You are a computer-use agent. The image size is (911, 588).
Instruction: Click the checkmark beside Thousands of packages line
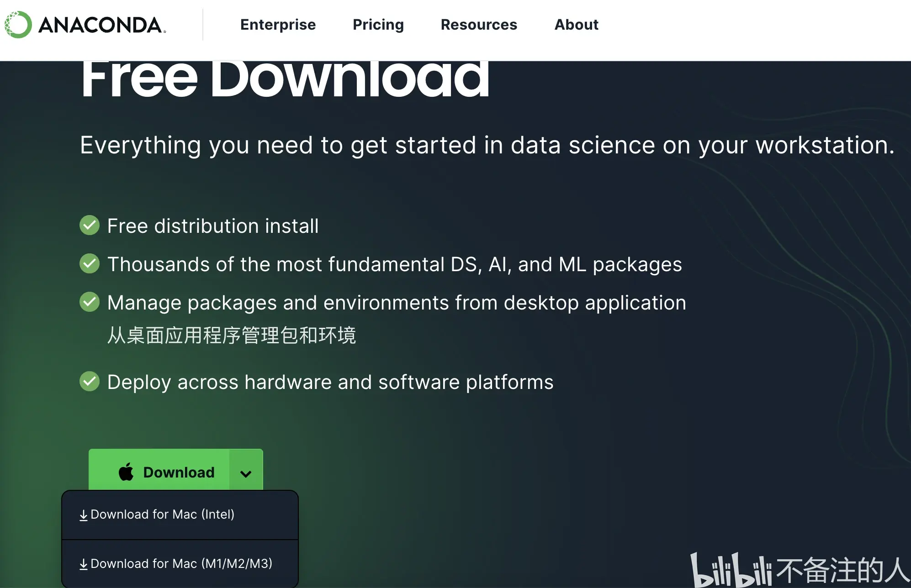(90, 263)
